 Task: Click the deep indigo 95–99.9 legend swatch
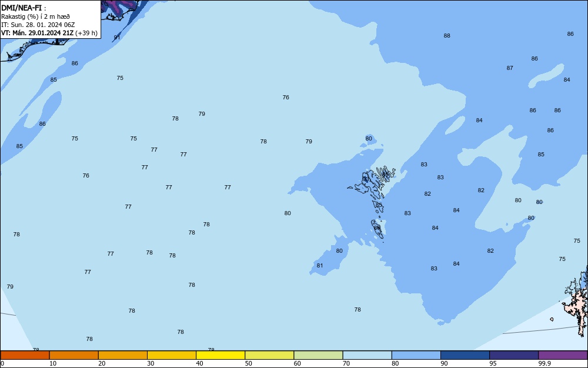(x=514, y=355)
